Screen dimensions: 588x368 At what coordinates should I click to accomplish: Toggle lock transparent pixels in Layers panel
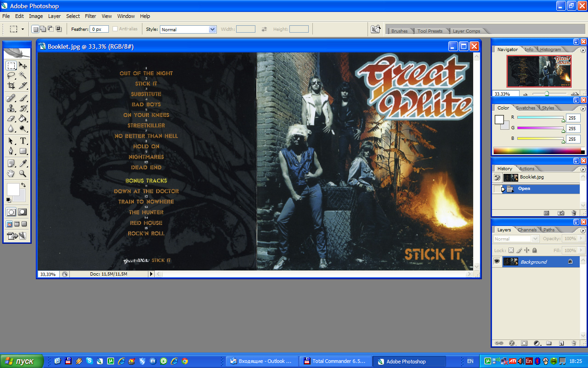[x=511, y=250]
